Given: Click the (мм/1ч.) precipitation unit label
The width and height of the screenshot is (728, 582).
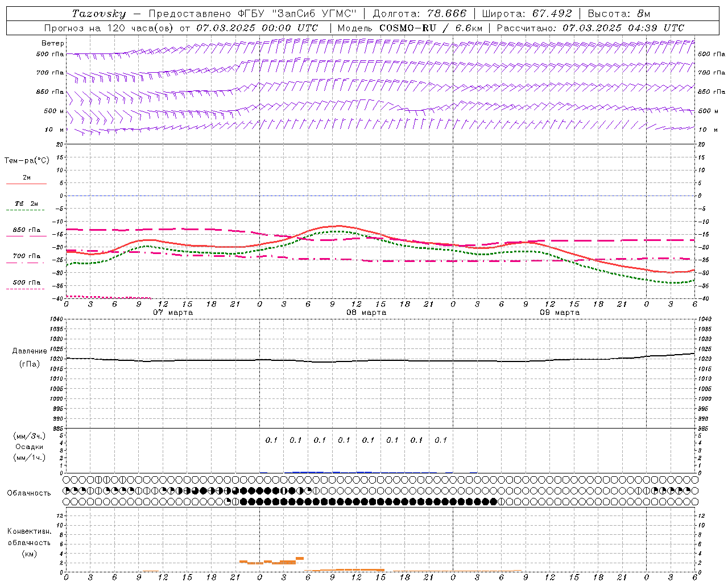Looking at the screenshot, I should point(30,458).
